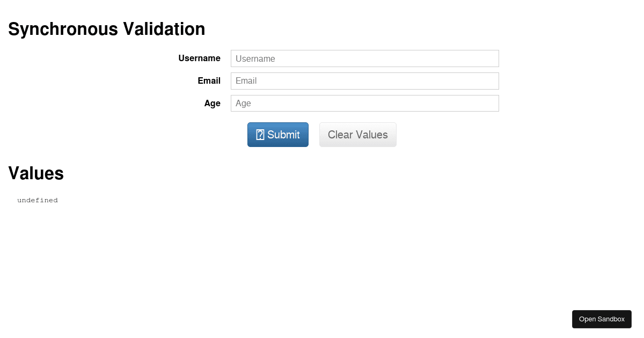Click inside the Username input field
The width and height of the screenshot is (644, 338).
tap(364, 58)
